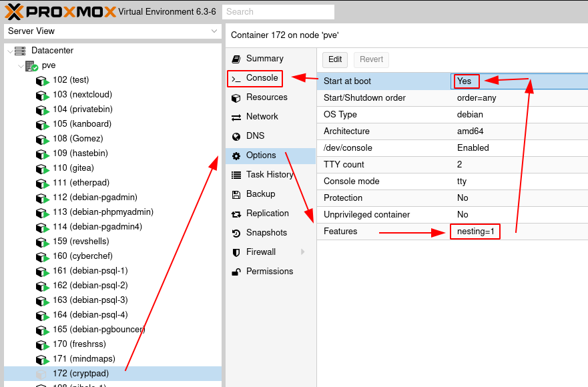The width and height of the screenshot is (588, 387).
Task: Open the DNS tab
Action: point(271,136)
